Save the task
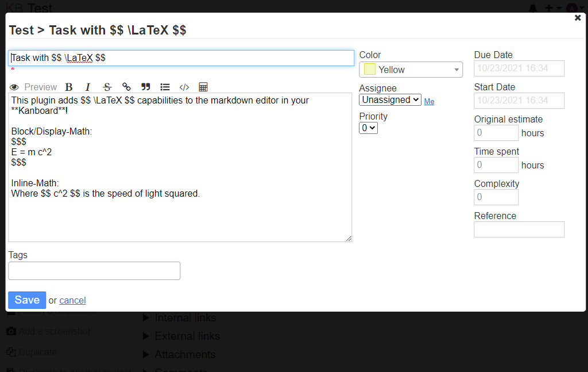Screen dimensions: 588x372 point(27,300)
